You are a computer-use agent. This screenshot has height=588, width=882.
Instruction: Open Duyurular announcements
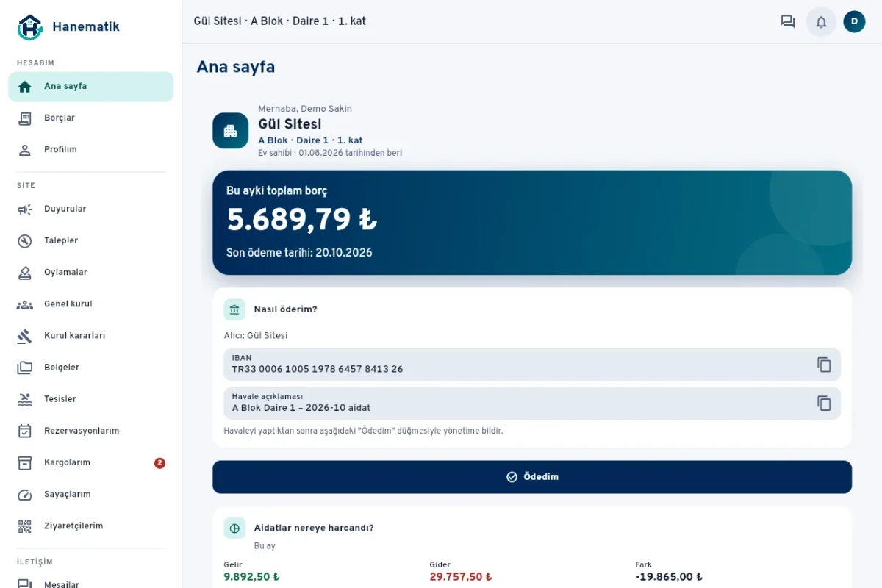91,209
